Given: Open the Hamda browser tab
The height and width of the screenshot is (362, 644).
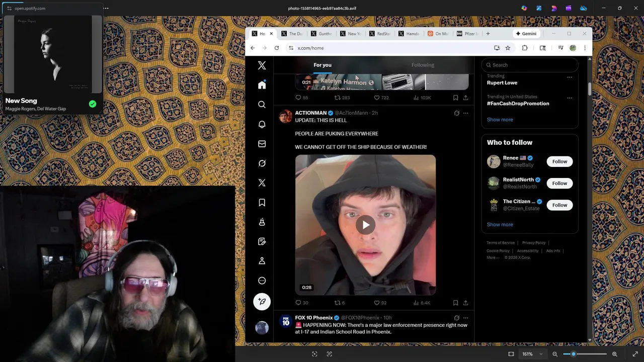Looking at the screenshot, I should (409, 34).
